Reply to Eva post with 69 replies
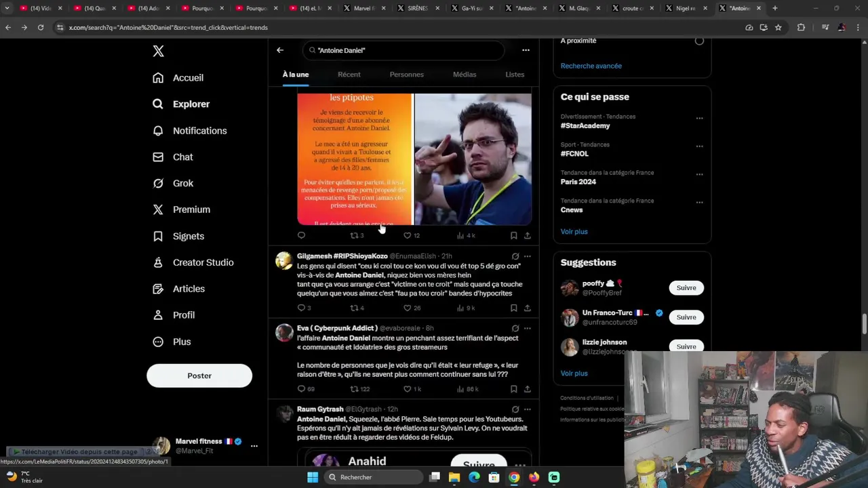868x488 pixels. point(306,389)
